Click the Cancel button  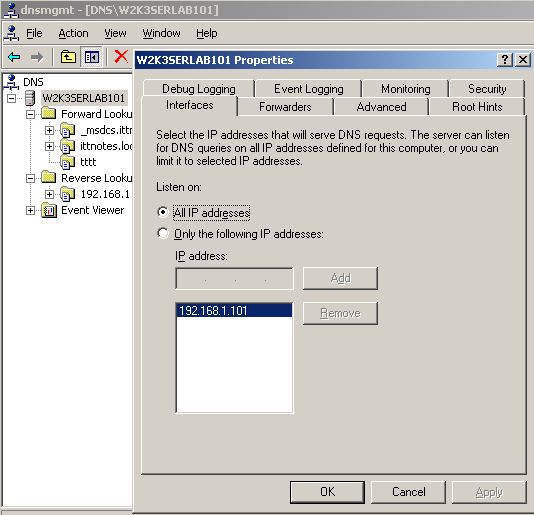pos(408,492)
